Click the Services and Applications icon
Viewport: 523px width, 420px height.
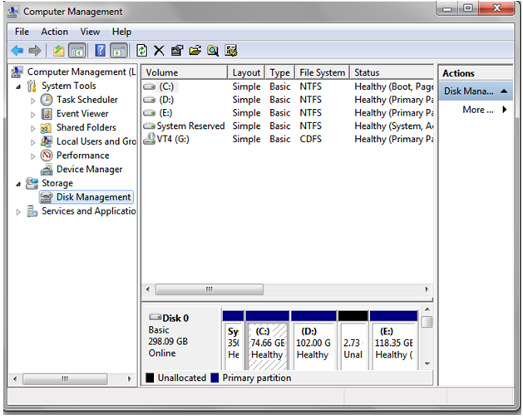(x=32, y=211)
